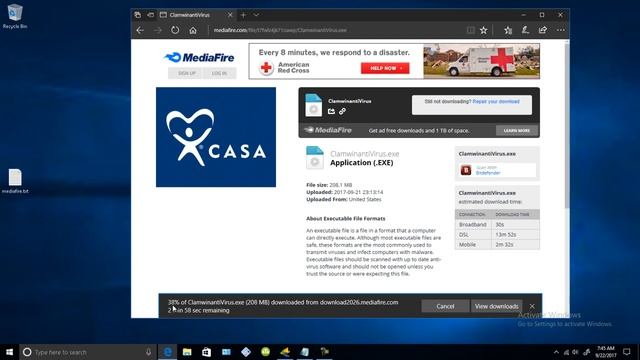Click the DSL 13m 52s row
The height and width of the screenshot is (360, 640).
[497, 235]
